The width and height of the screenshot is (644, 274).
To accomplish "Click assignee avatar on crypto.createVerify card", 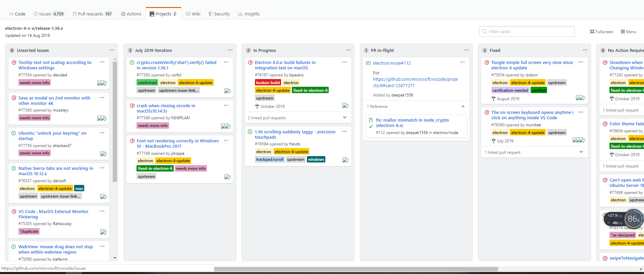I will point(227,90).
